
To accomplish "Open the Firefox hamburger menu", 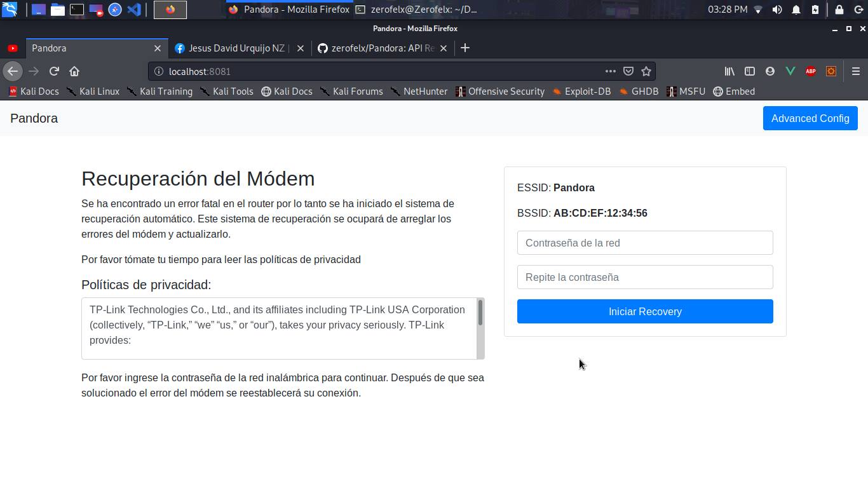I will point(856,71).
